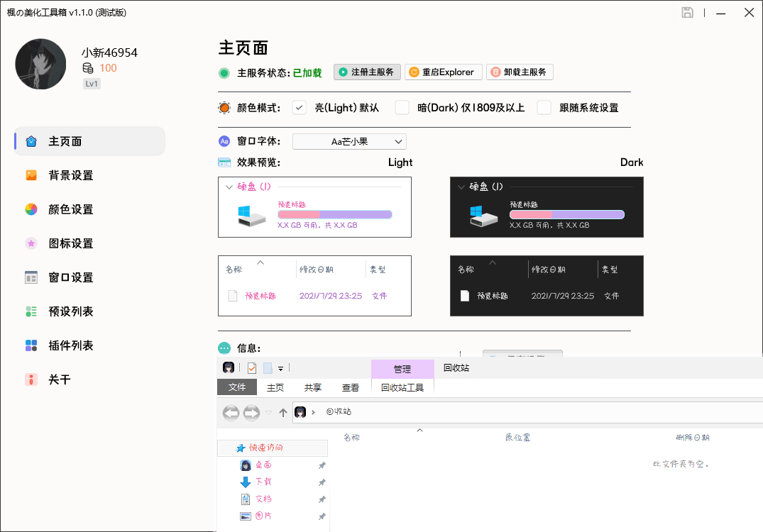
Task: Click Dark preview disk usage bar
Action: click(x=567, y=214)
